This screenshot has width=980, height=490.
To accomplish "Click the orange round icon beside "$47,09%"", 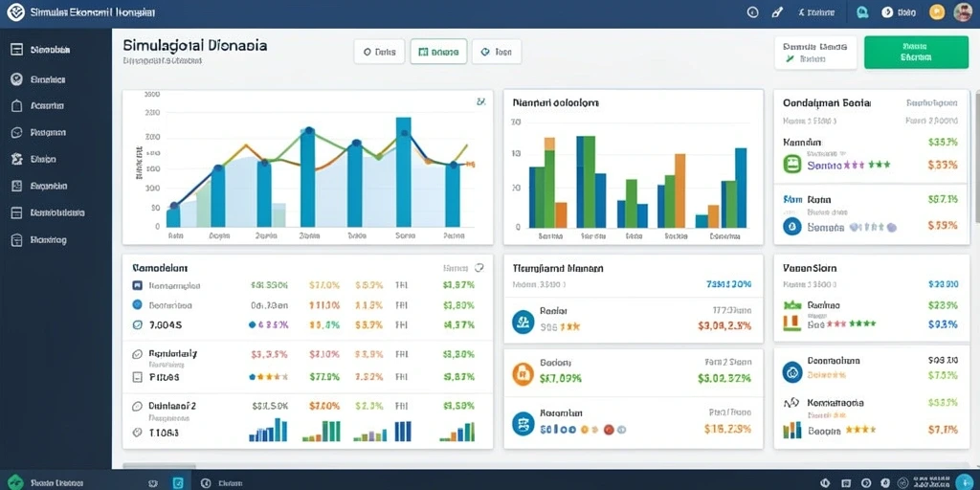I will (523, 373).
